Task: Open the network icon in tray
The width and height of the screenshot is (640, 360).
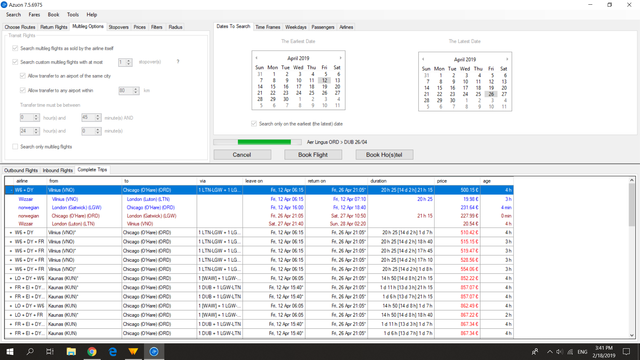Action: pyautogui.click(x=570, y=352)
